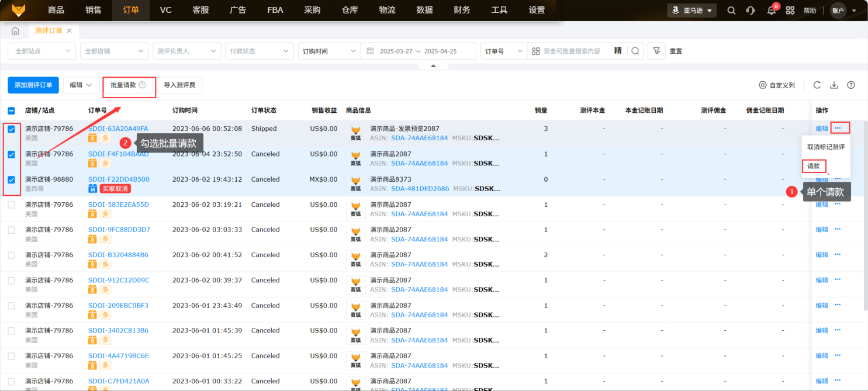The height and width of the screenshot is (391, 868).
Task: Click the refresh table icon
Action: (x=817, y=85)
